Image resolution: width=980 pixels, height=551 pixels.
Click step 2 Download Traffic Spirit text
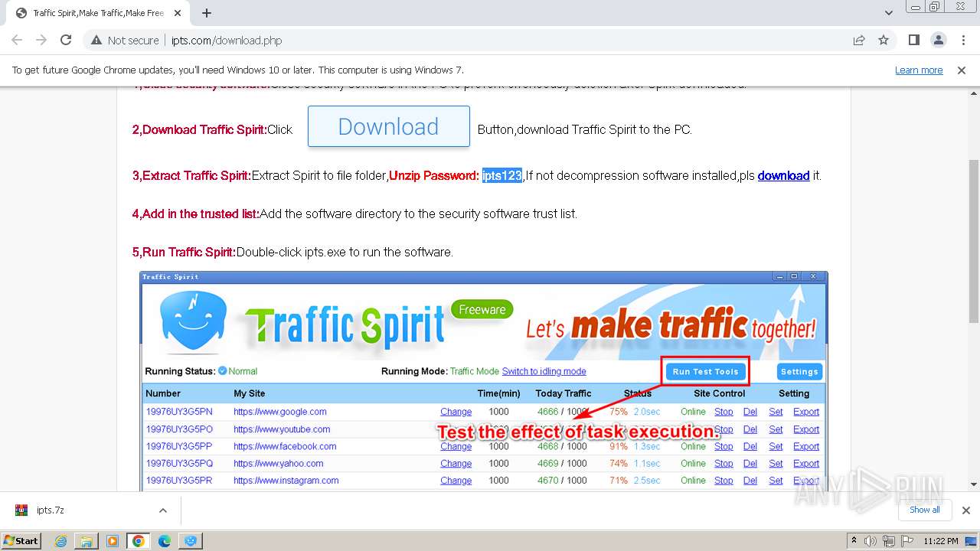(x=199, y=129)
